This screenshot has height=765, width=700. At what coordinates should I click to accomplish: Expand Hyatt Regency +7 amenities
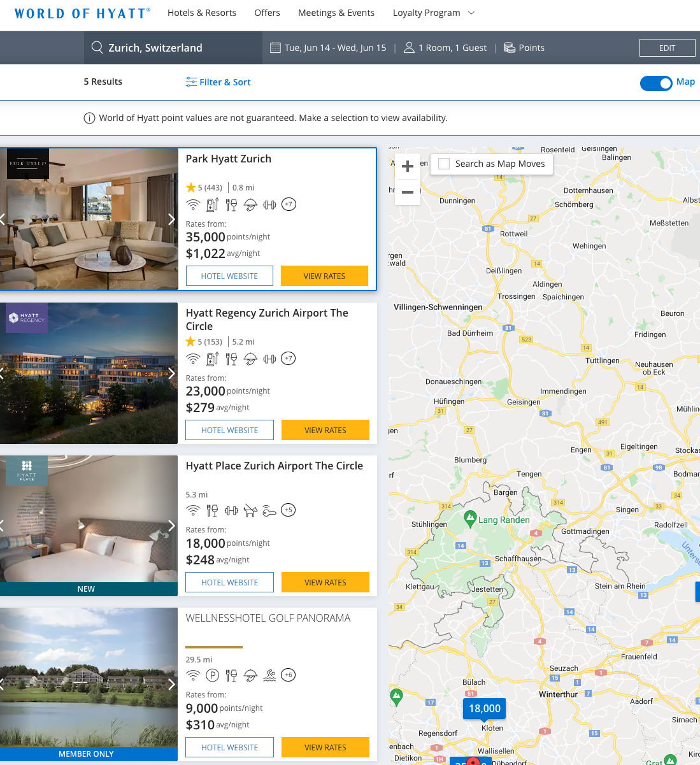click(x=289, y=359)
